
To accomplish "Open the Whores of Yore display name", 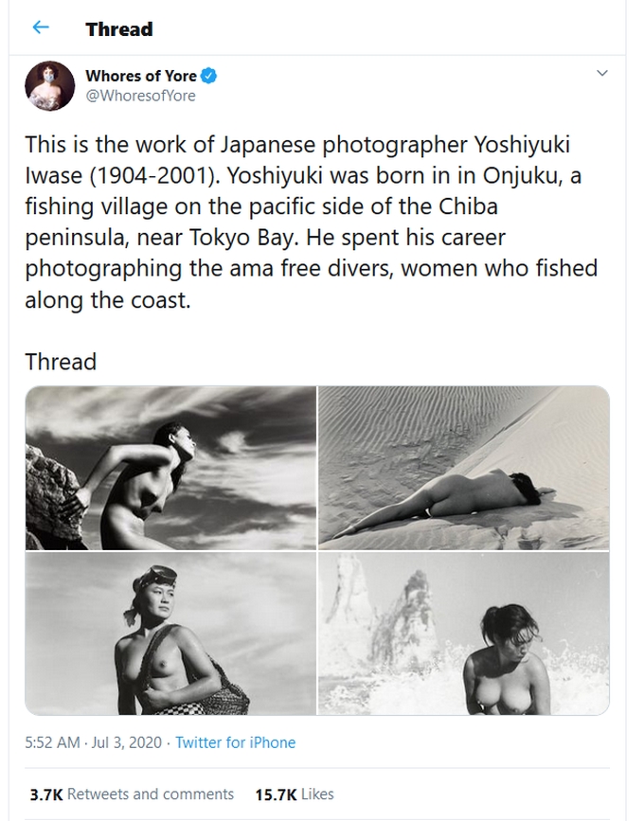I will click(x=141, y=77).
